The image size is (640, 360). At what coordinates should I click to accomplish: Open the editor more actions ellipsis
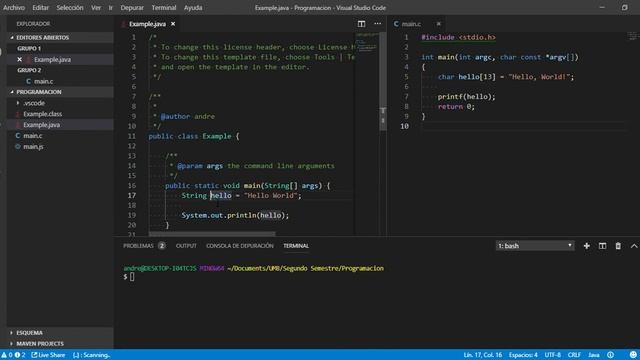coord(378,24)
